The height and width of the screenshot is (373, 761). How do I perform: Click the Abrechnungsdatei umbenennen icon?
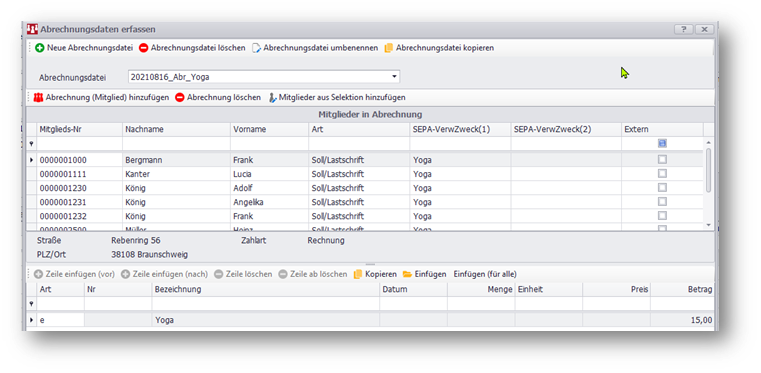(256, 48)
